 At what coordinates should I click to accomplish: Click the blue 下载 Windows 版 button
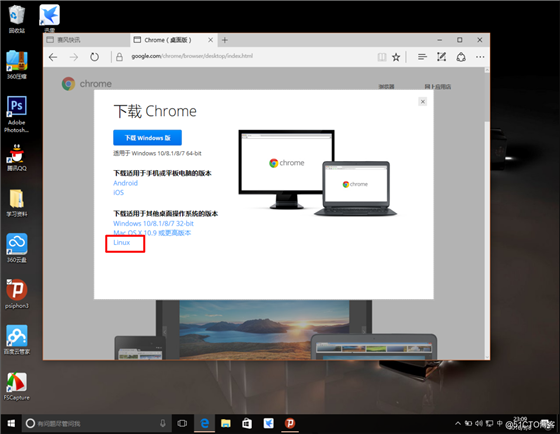pos(148,138)
